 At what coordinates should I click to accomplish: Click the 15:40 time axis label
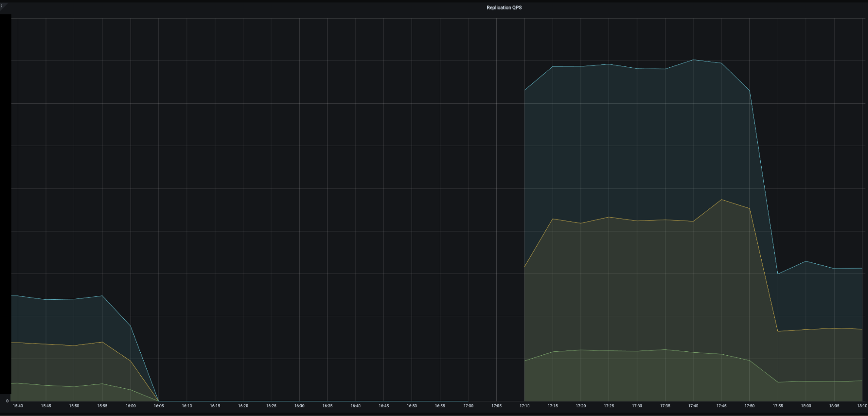coord(18,406)
